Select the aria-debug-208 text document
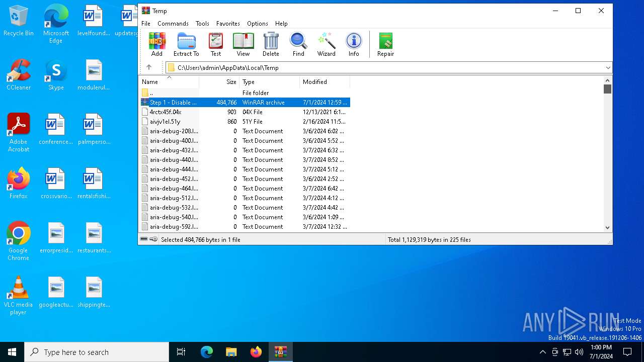Screen dimensions: 644x362 [x=245, y=131]
